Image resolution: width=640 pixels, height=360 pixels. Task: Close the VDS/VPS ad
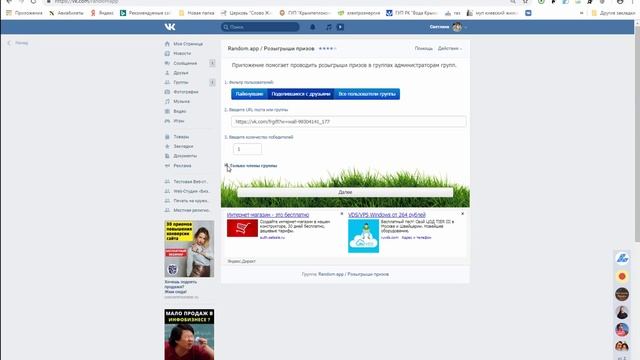point(462,214)
